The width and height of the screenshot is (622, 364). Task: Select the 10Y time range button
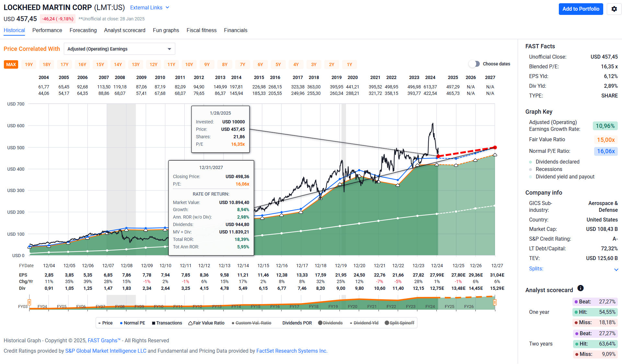pos(189,64)
